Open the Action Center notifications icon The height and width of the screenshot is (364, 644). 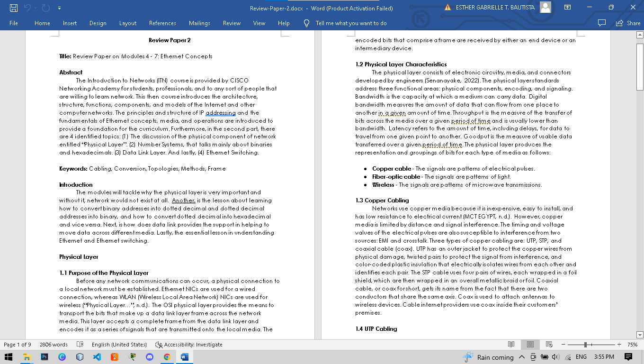click(x=628, y=357)
